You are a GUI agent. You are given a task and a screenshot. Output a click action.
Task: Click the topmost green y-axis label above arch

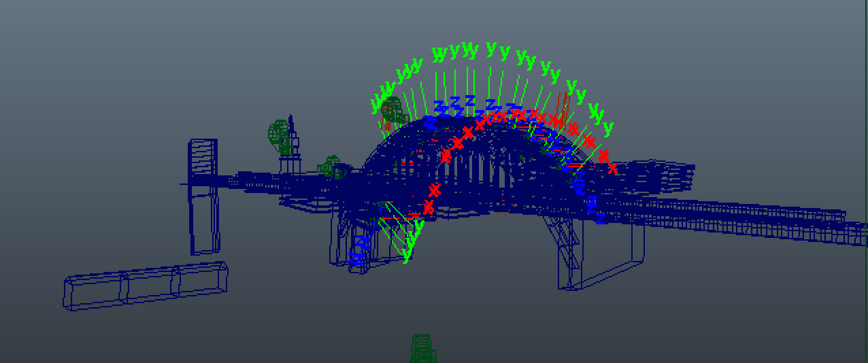tap(490, 48)
